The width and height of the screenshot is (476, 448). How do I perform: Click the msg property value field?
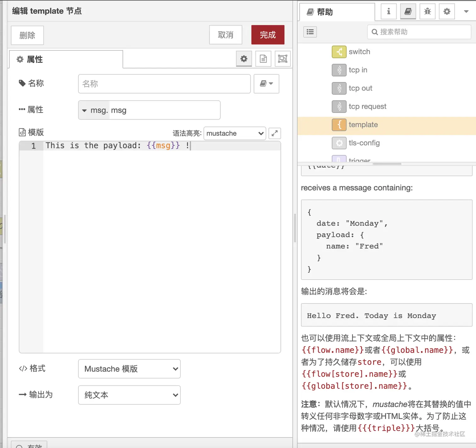(165, 110)
